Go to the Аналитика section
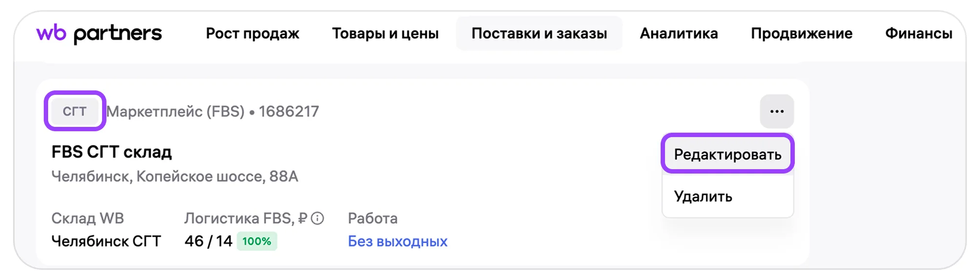The image size is (980, 280). pos(679,34)
